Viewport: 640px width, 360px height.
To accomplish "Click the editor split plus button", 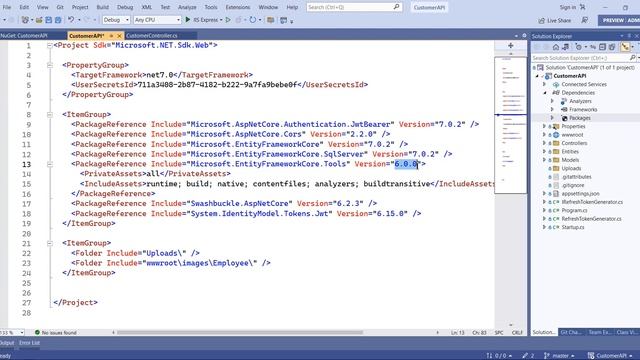I will 511,45.
